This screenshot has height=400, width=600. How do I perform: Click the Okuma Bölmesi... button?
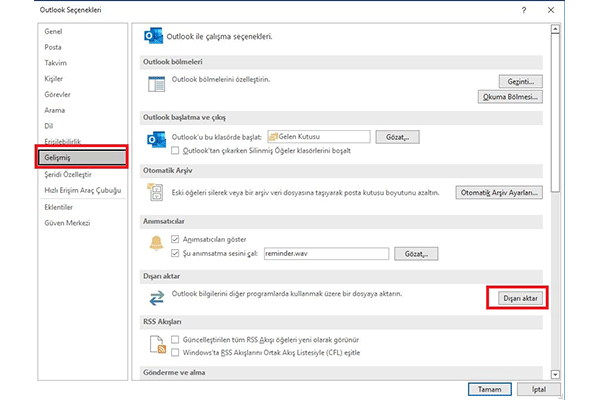[510, 97]
